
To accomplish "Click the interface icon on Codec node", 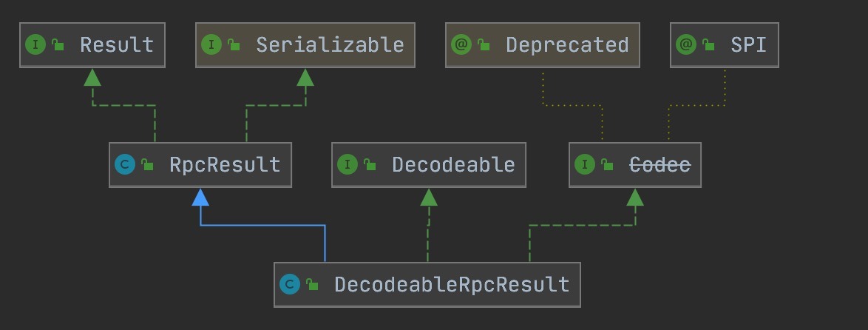I will 585,164.
